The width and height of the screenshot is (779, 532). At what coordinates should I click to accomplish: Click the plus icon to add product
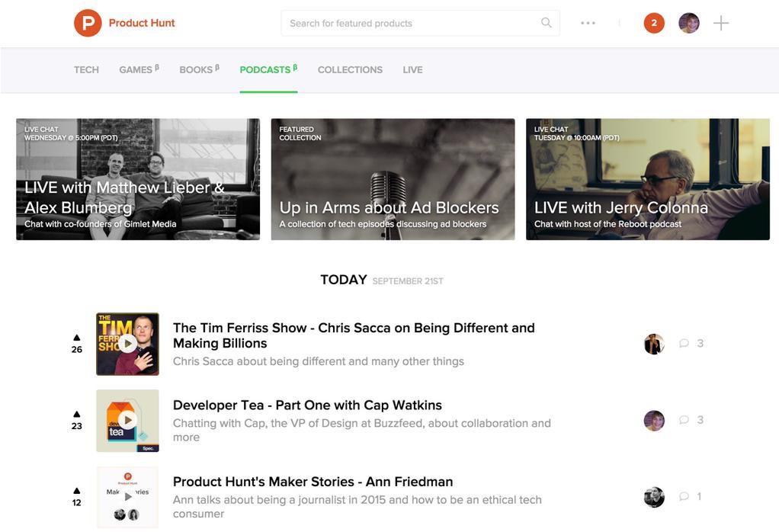[721, 23]
